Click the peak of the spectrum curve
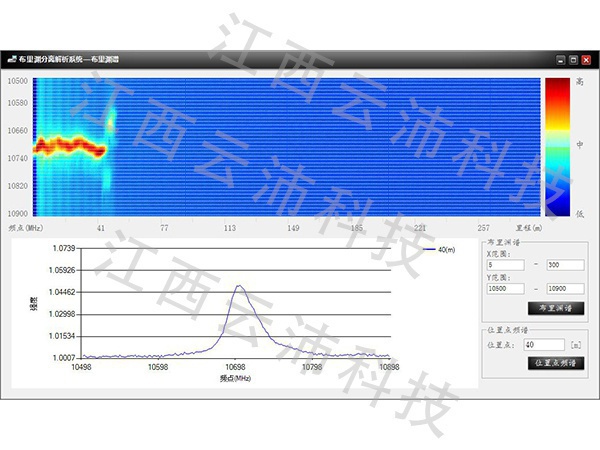Viewport: 600px width, 450px height. (x=240, y=285)
